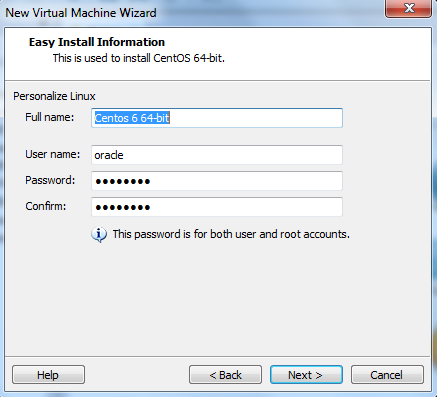This screenshot has width=437, height=397.
Task: Click the 'Full name:' label
Action: pos(50,117)
